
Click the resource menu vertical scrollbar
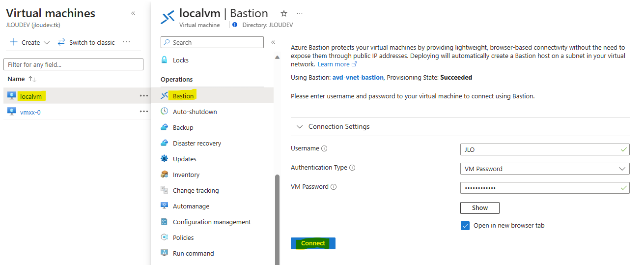click(x=277, y=216)
